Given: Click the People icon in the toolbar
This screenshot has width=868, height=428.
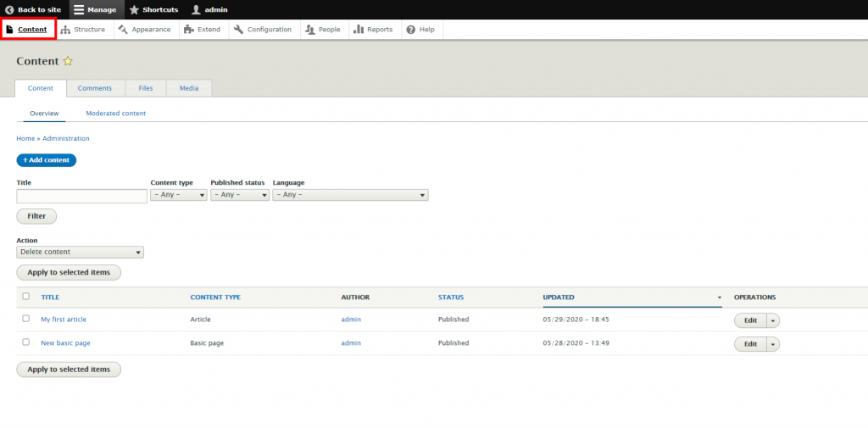Looking at the screenshot, I should [x=310, y=30].
